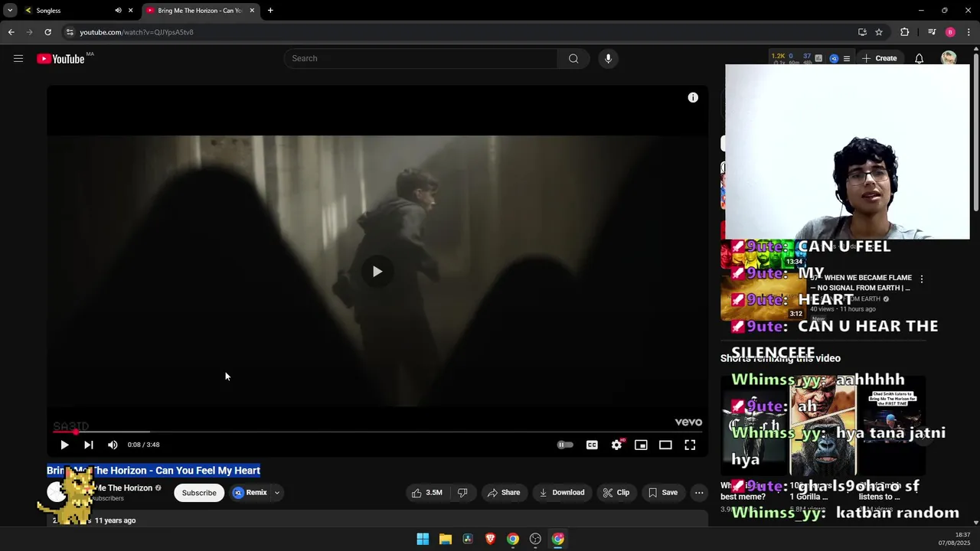Viewport: 980px width, 551px height.
Task: Enable miniplayer mode
Action: [x=641, y=445]
